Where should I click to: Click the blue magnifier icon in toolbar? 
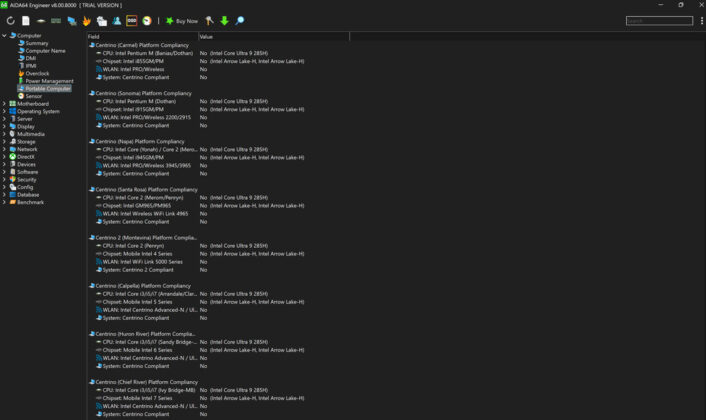point(240,21)
